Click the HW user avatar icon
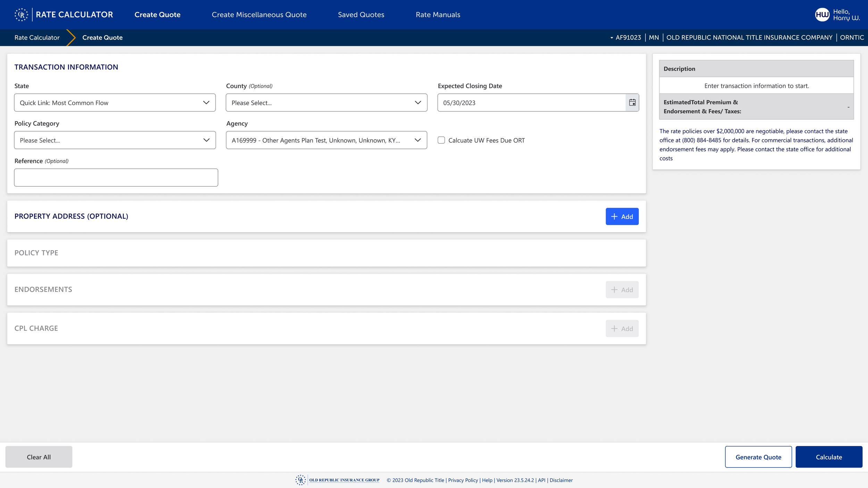The height and width of the screenshot is (488, 868). click(822, 15)
